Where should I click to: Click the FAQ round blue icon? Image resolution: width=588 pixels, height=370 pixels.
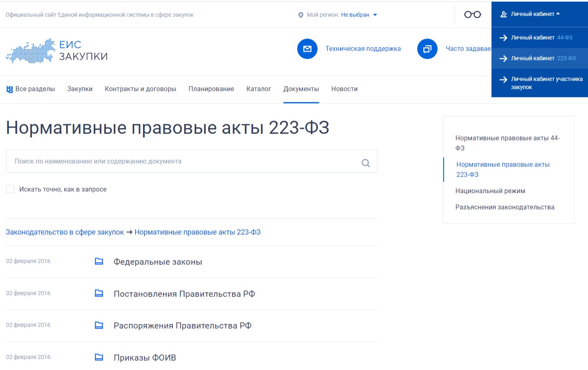[427, 49]
